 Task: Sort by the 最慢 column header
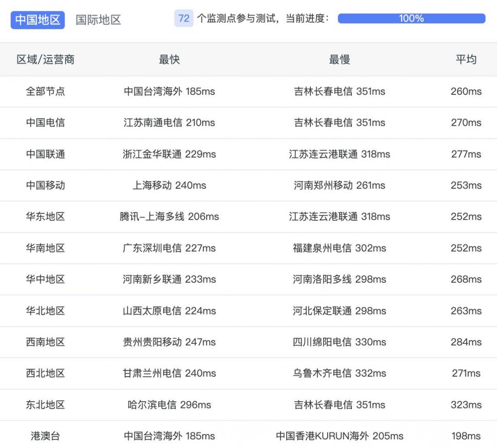(x=339, y=60)
